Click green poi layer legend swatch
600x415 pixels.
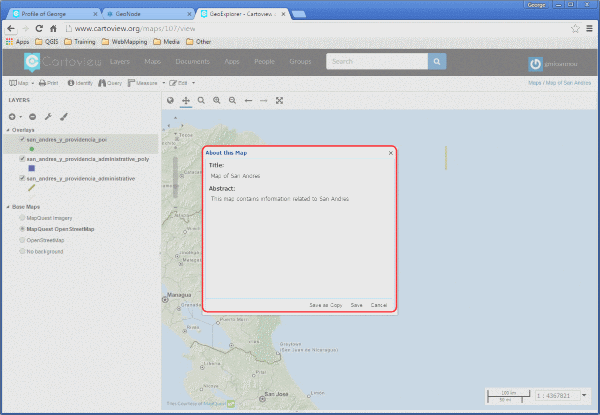[x=32, y=149]
